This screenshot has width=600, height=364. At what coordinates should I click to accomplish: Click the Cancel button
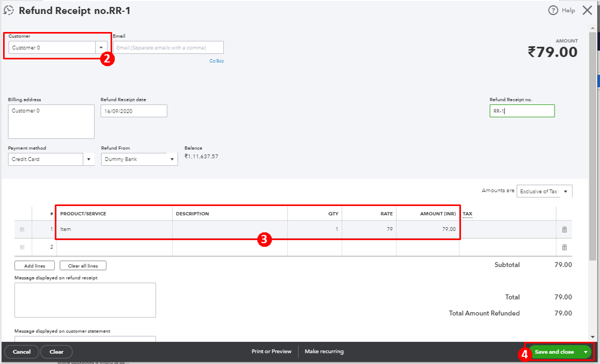pyautogui.click(x=21, y=352)
